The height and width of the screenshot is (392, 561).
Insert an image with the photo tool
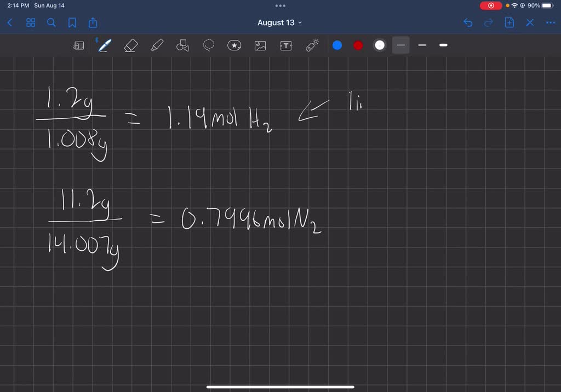coord(260,45)
